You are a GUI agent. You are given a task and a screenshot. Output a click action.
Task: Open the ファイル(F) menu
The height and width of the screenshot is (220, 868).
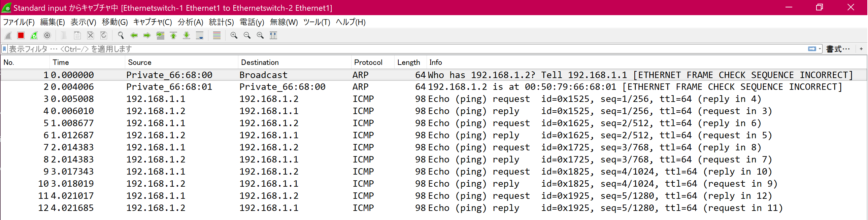click(x=19, y=22)
